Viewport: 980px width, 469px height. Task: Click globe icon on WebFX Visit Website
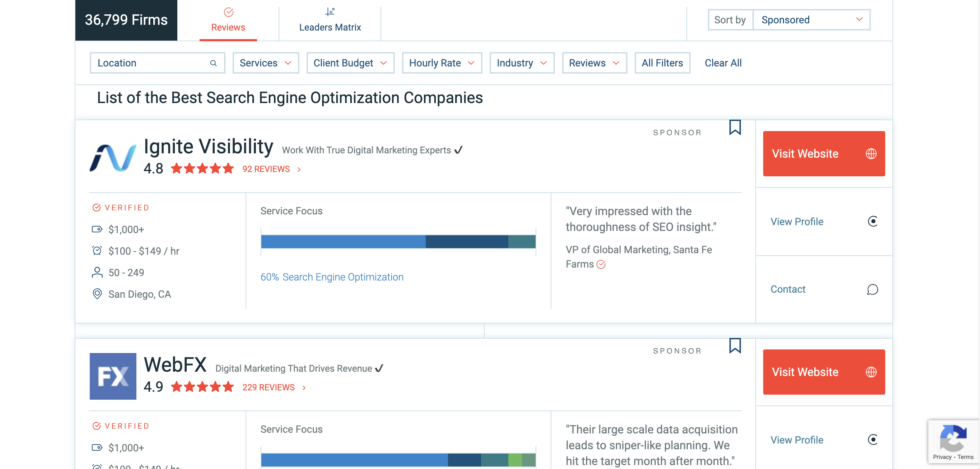871,372
